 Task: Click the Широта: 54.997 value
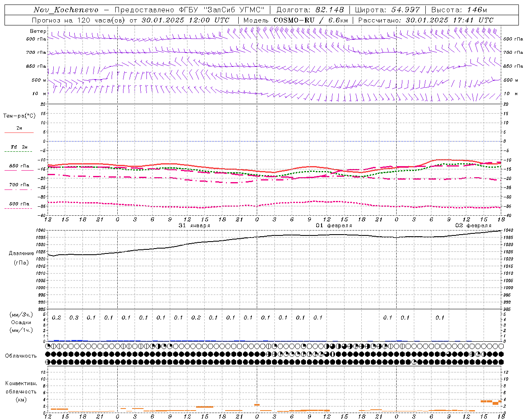tap(387, 10)
